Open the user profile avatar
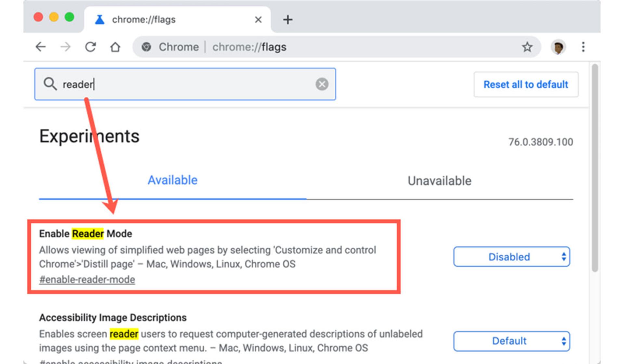This screenshot has width=624, height=364. click(558, 47)
